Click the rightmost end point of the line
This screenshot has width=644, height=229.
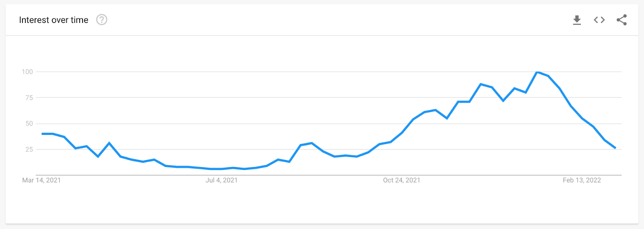point(615,148)
